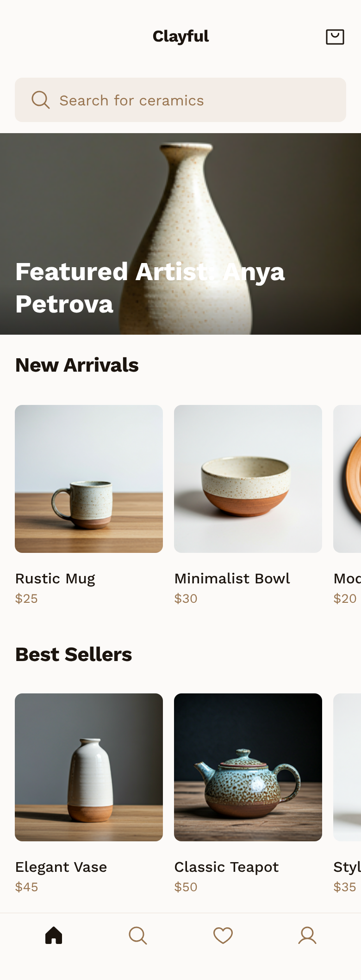This screenshot has width=361, height=980.
Task: Open the Featured Artist Anya Petrova banner
Action: coord(180,233)
